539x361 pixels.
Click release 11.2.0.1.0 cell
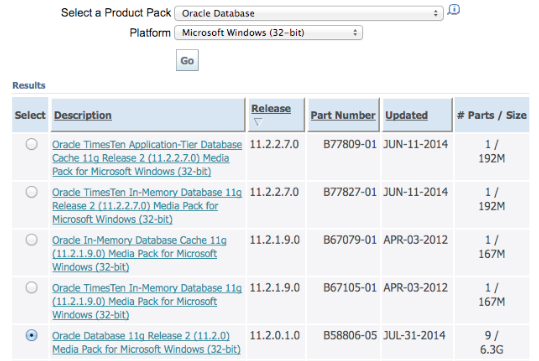click(275, 336)
